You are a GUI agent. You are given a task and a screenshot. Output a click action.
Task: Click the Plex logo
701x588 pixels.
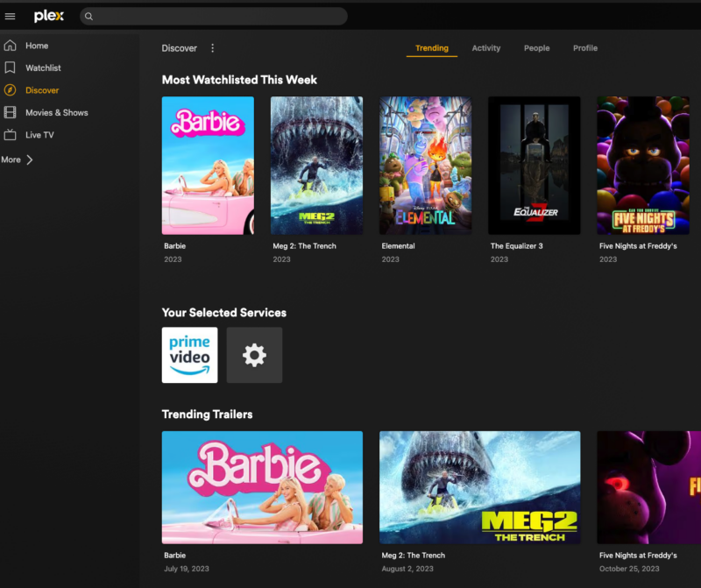coord(49,16)
